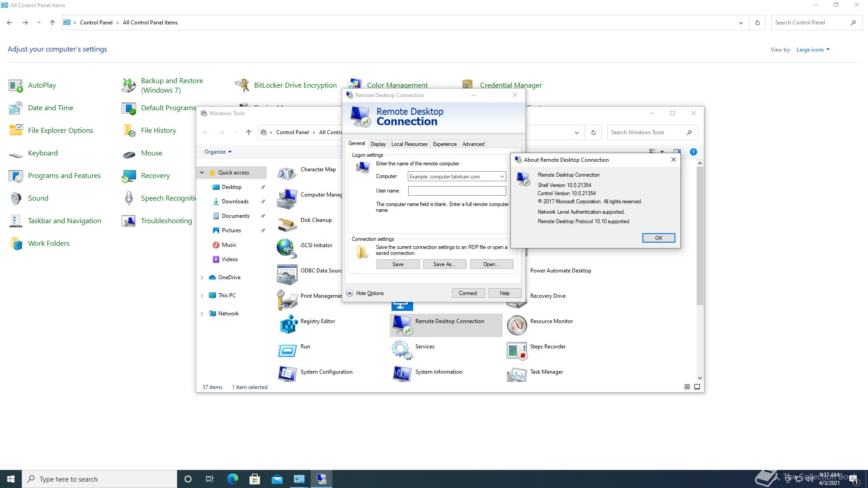Expand the This PC tree node
Screen dimensions: 868x488
point(202,296)
